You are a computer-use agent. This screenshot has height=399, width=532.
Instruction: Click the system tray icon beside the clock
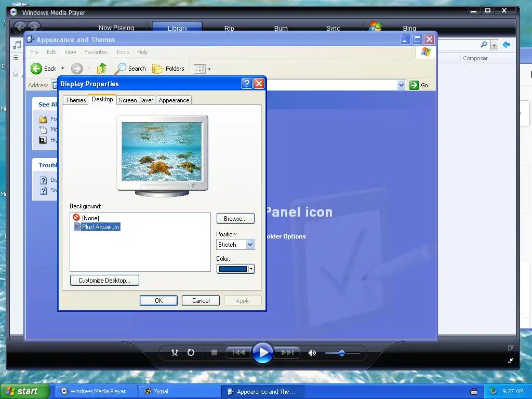(494, 392)
